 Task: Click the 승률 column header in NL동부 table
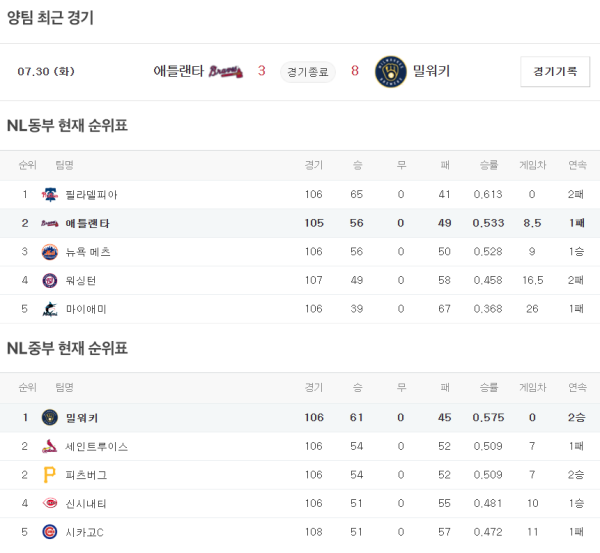[x=488, y=165]
